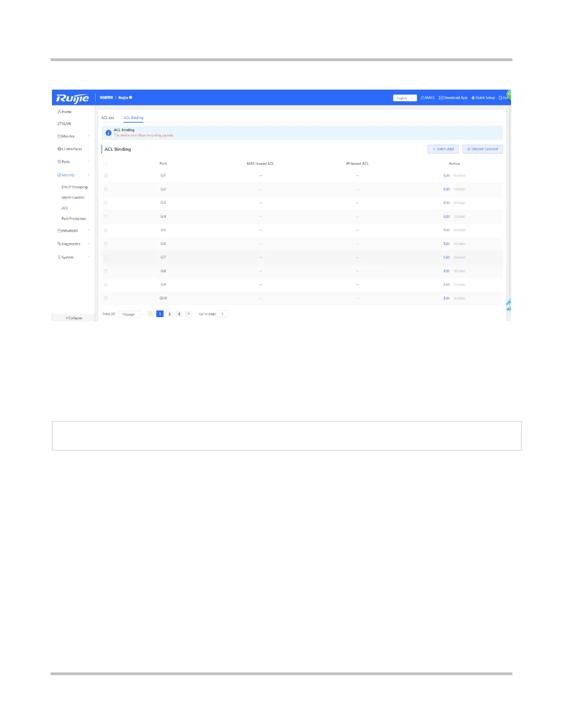Screen dimensions: 563x728
Task: Toggle the select-all checkbox in the table header
Action: click(105, 164)
